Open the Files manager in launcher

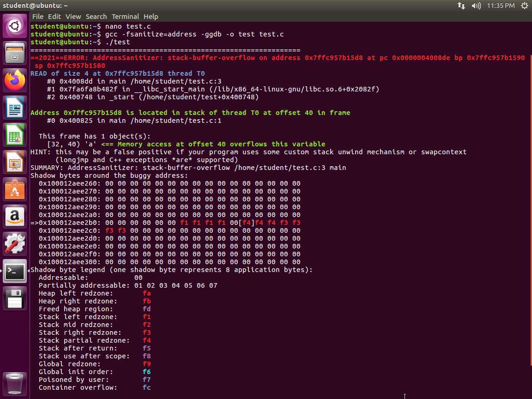(15, 53)
